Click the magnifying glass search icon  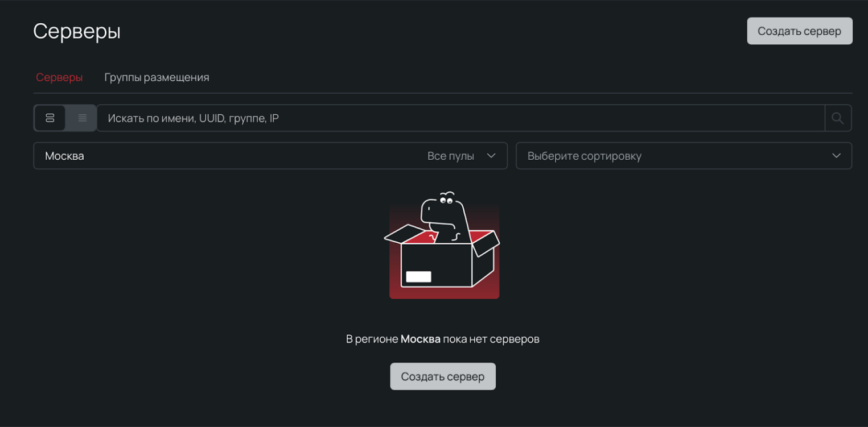point(837,118)
